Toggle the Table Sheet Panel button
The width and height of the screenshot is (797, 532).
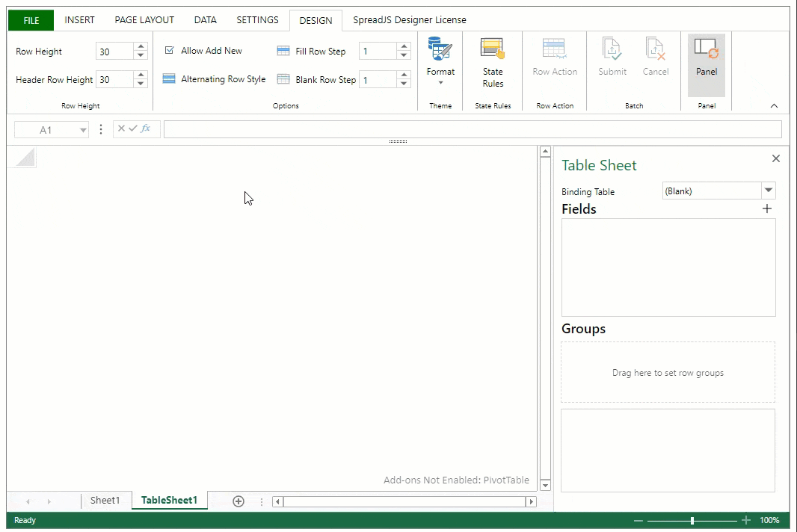(x=707, y=64)
